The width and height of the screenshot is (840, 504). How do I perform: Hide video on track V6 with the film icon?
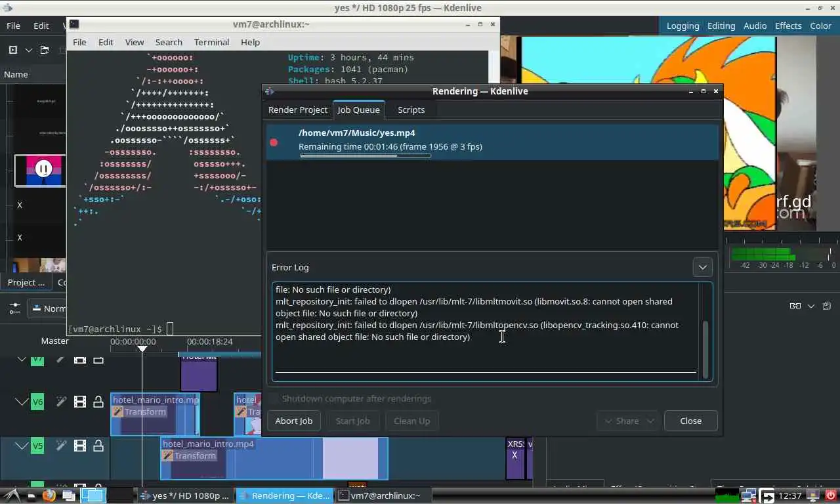coord(80,402)
